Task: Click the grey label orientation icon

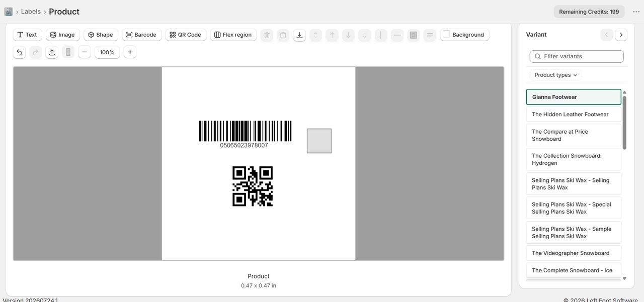Action: click(68, 52)
